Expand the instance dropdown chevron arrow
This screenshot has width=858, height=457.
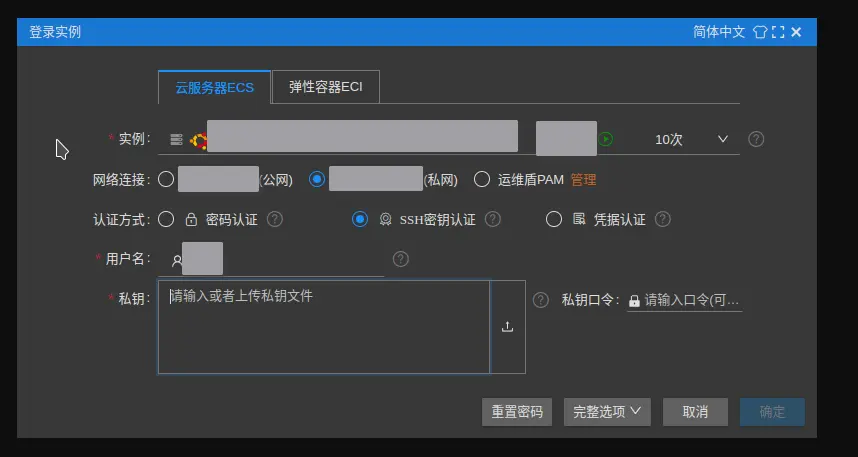(723, 139)
